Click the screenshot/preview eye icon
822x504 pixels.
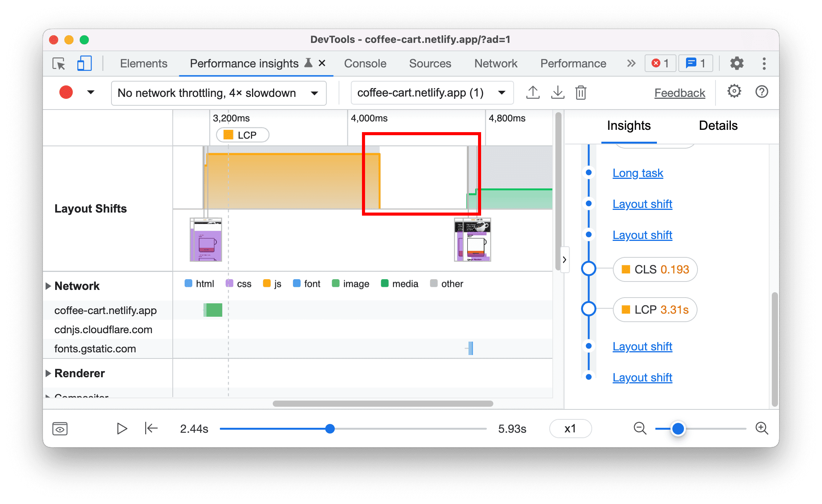(x=60, y=428)
